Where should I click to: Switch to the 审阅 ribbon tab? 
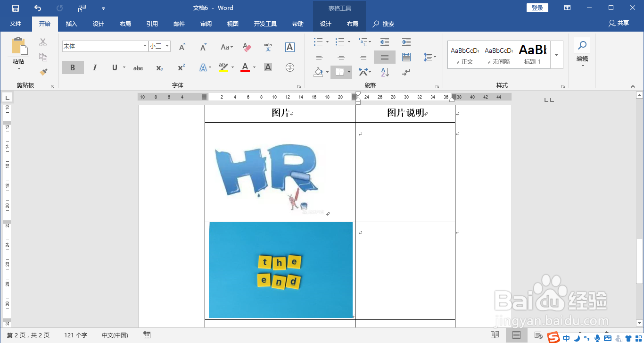click(206, 24)
